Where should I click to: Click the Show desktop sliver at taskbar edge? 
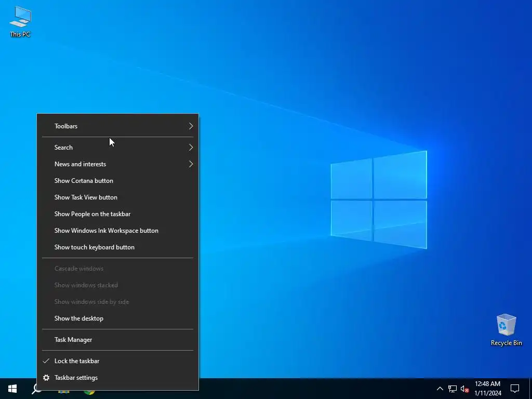(x=530, y=389)
